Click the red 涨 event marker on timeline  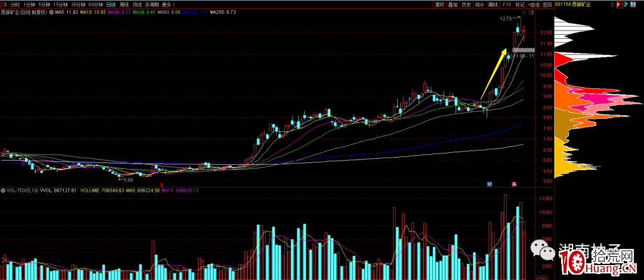pyautogui.click(x=515, y=184)
